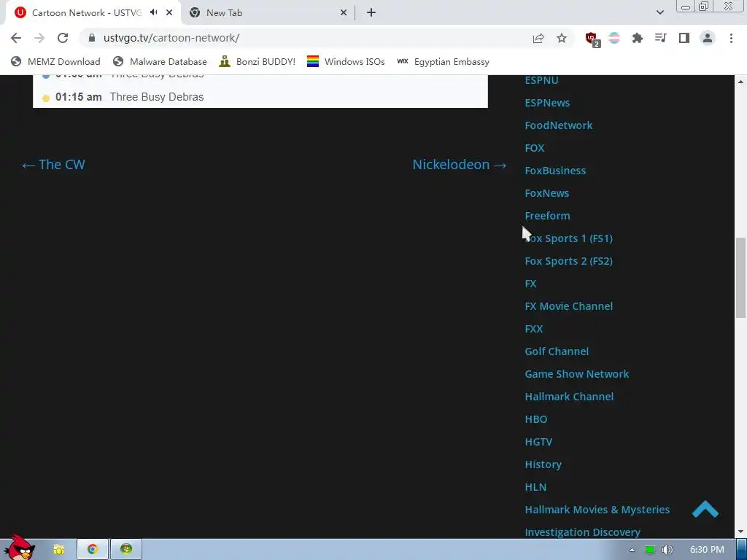Open Hallmark Movies & Mysteries link
Viewport: 747px width, 560px height.
[x=597, y=510]
